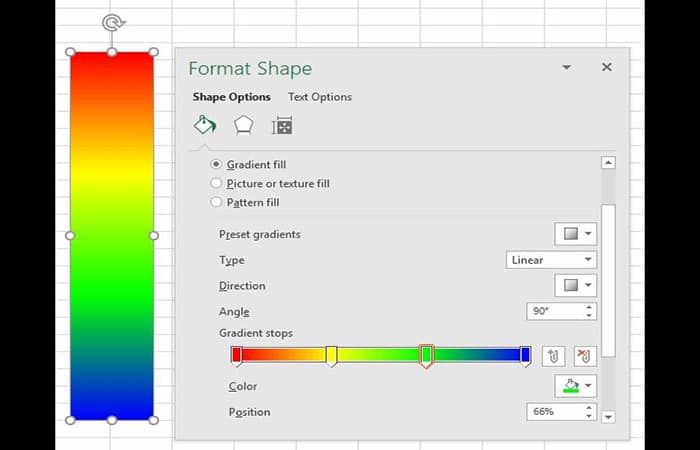
Task: Select Picture or texture fill option
Action: click(x=216, y=183)
